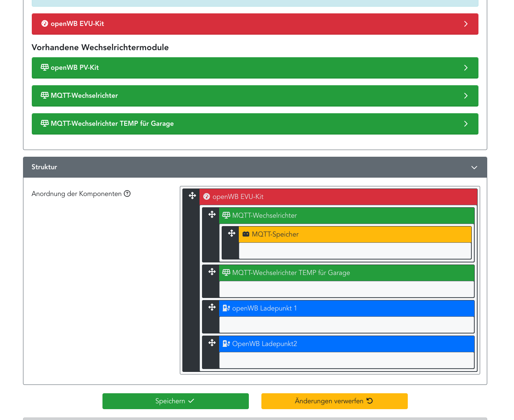
Task: Open MQTT-Wechselrichter TEMP für Garage module card
Action: click(x=255, y=124)
